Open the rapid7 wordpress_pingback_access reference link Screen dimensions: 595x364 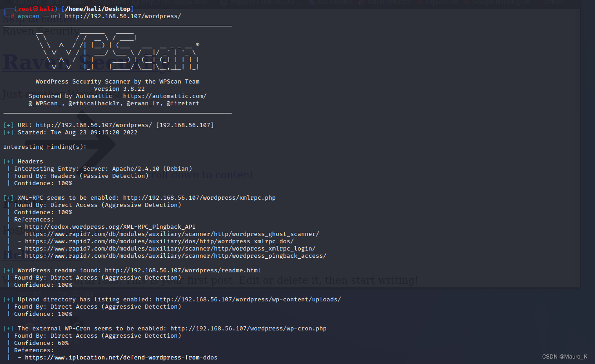(176, 256)
